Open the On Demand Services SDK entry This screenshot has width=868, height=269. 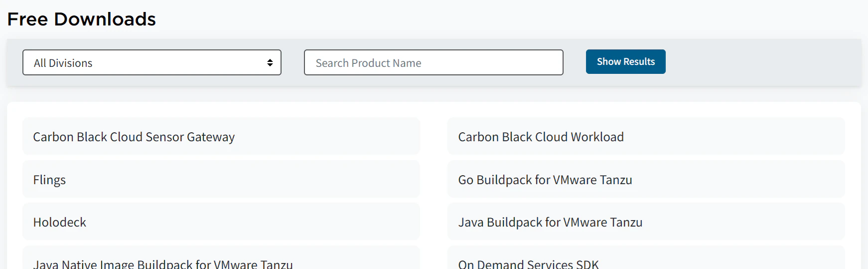click(528, 264)
